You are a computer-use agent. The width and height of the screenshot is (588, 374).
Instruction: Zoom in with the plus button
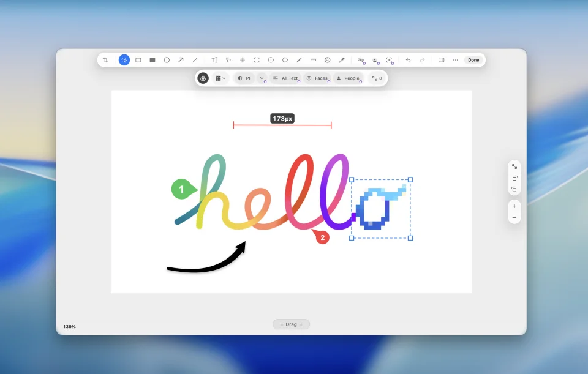pyautogui.click(x=514, y=206)
